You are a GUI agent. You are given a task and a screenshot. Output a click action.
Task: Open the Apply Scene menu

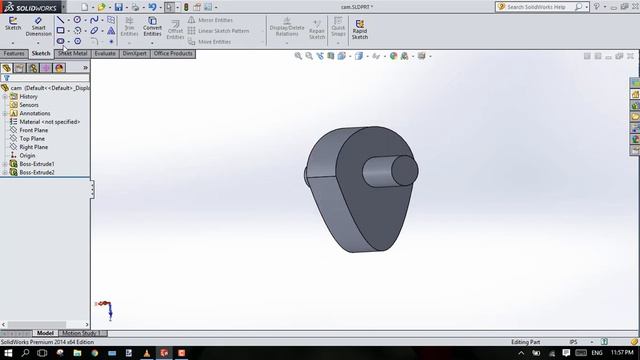[404, 56]
